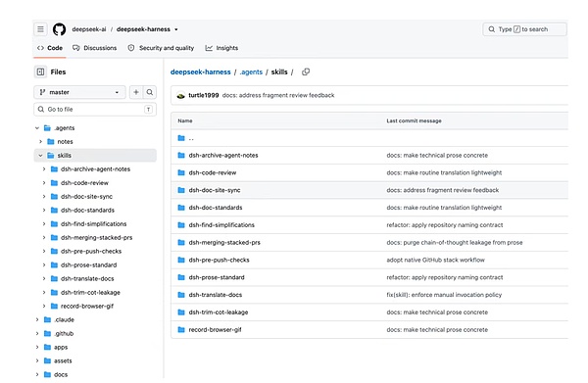Open the dsh-translate-docs folder link in table
588x383 pixels.
pyautogui.click(x=216, y=295)
